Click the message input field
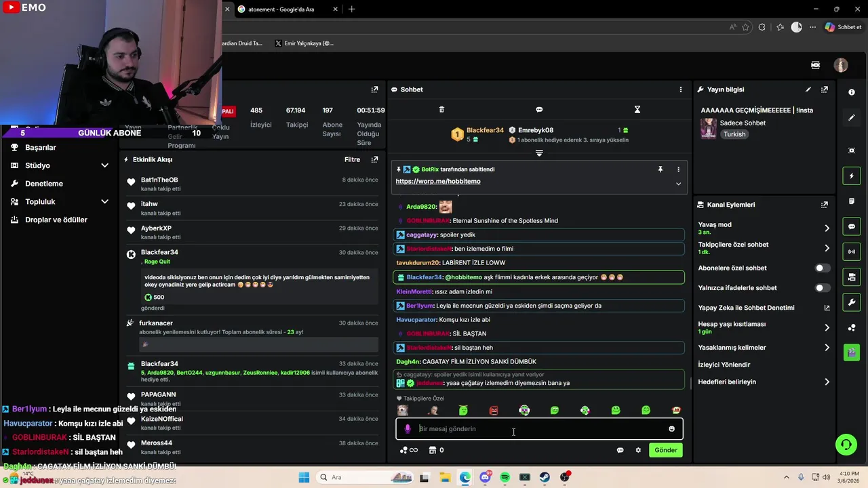This screenshot has height=488, width=868. 539,429
